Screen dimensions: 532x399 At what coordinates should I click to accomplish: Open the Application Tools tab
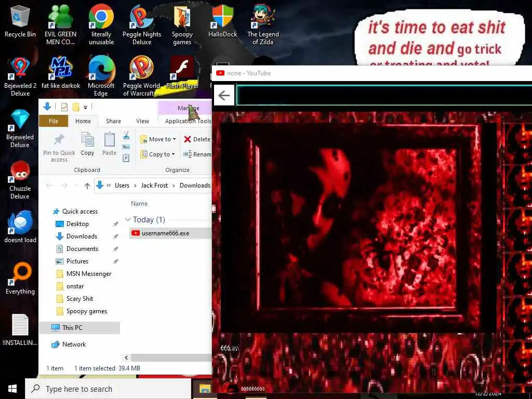click(x=188, y=121)
